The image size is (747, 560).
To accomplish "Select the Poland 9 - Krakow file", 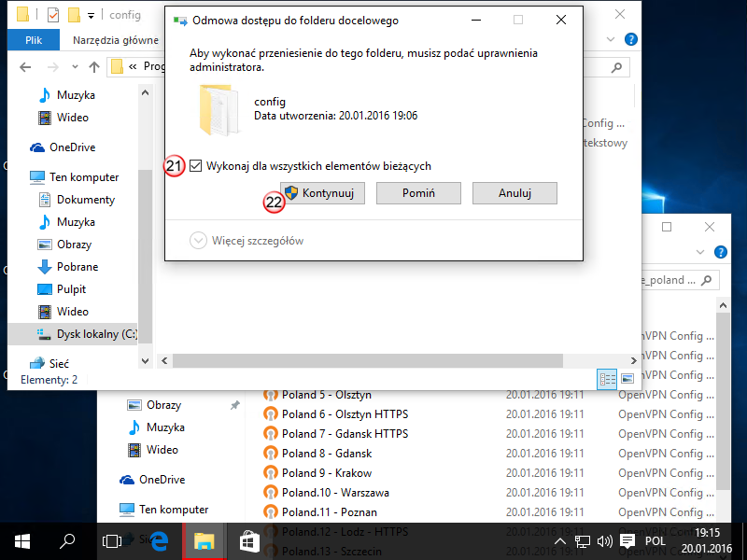I will [317, 473].
